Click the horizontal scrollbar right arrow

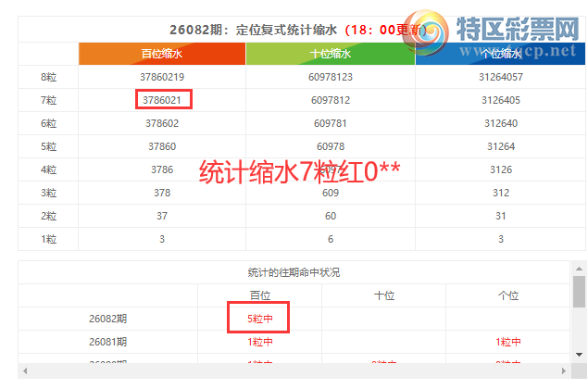tap(564, 371)
